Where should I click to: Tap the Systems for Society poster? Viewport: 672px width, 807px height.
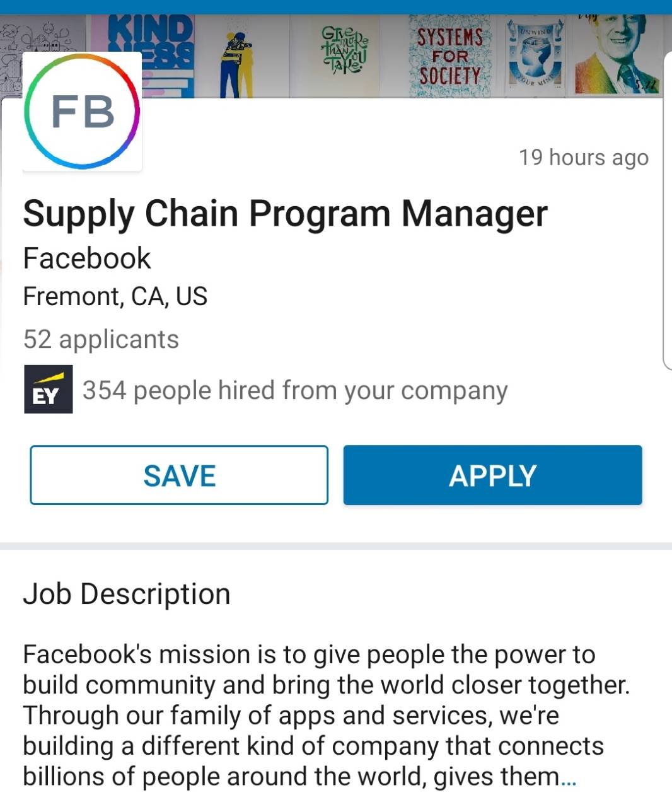pos(450,56)
